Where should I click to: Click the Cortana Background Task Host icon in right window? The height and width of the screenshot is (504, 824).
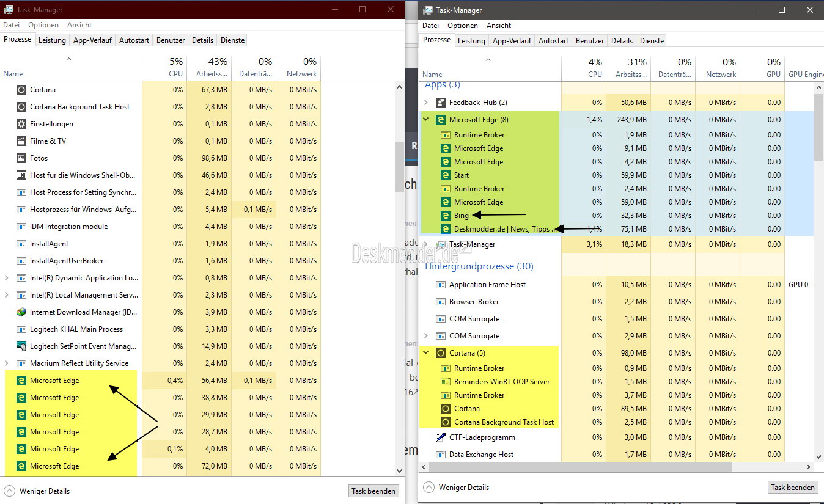click(445, 422)
